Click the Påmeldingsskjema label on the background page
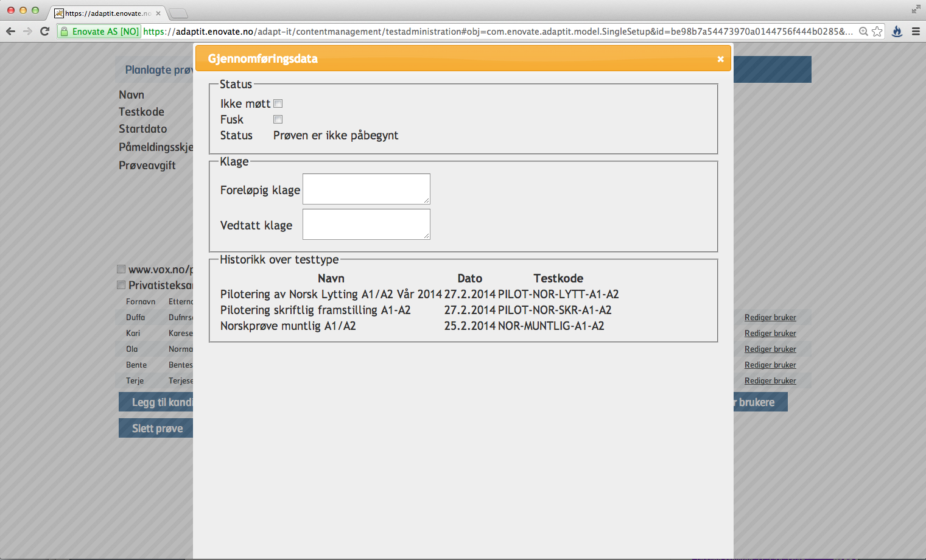Screen dimensions: 926x560 [x=156, y=147]
